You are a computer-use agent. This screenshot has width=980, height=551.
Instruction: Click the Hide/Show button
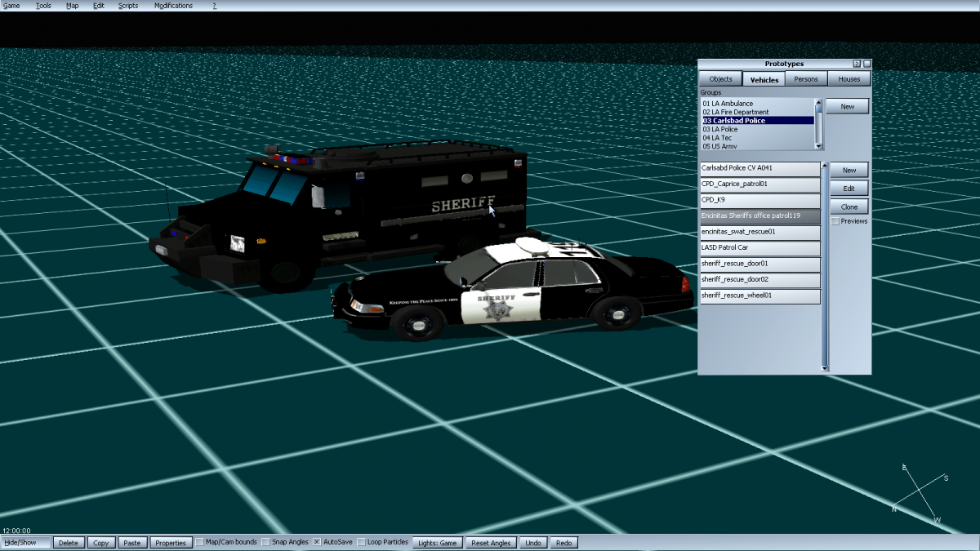(x=26, y=542)
